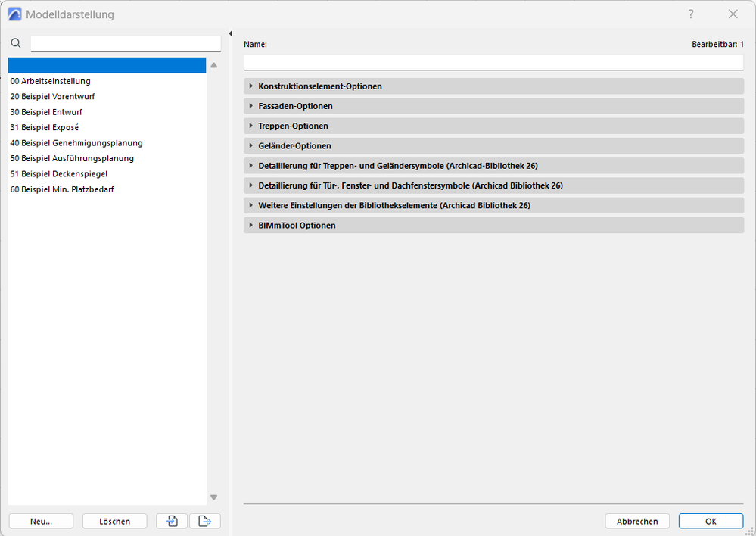
Task: Collapse the left list panel using the arrow
Action: (x=230, y=33)
